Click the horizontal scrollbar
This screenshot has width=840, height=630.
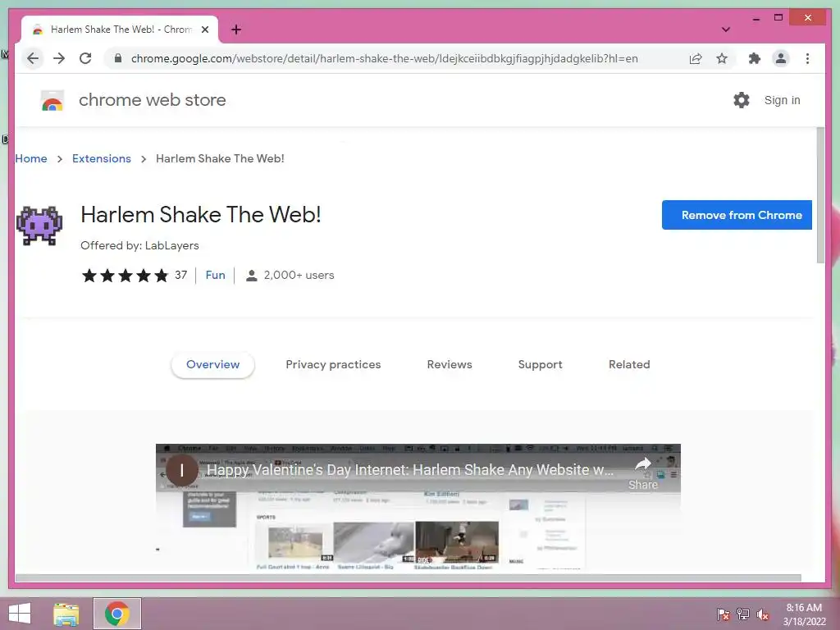409,578
